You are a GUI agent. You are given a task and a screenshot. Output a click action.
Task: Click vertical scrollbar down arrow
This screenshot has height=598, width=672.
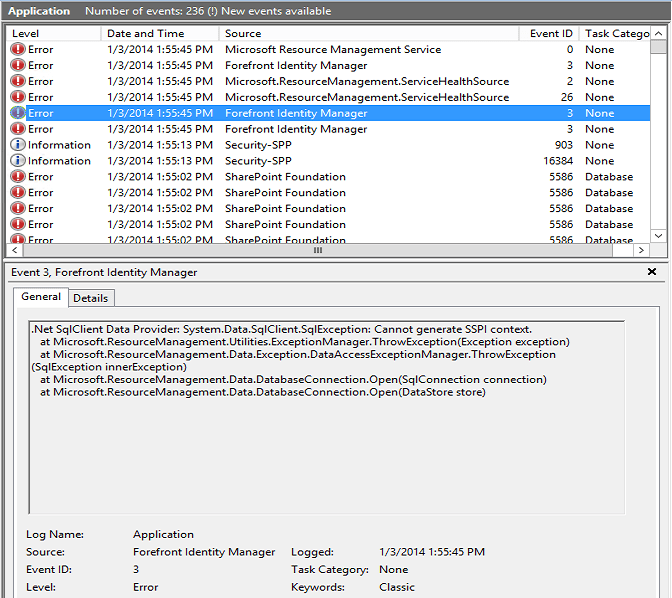tap(658, 235)
